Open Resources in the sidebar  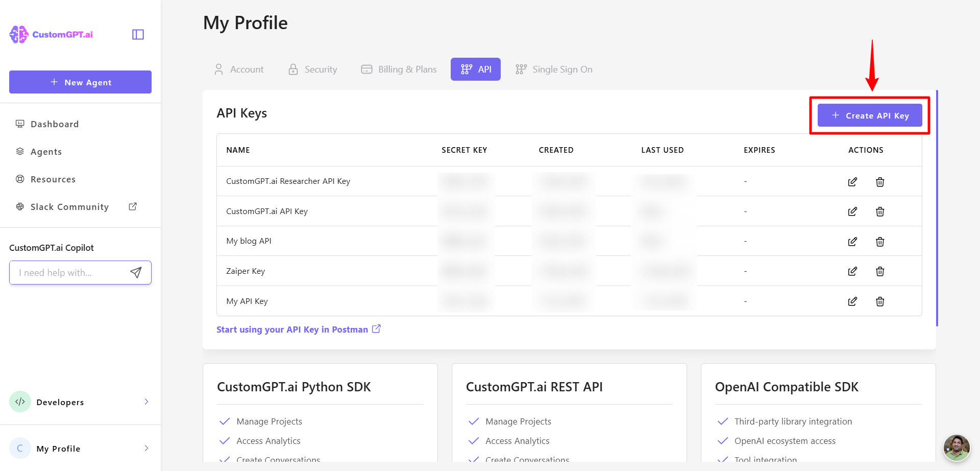click(x=53, y=179)
